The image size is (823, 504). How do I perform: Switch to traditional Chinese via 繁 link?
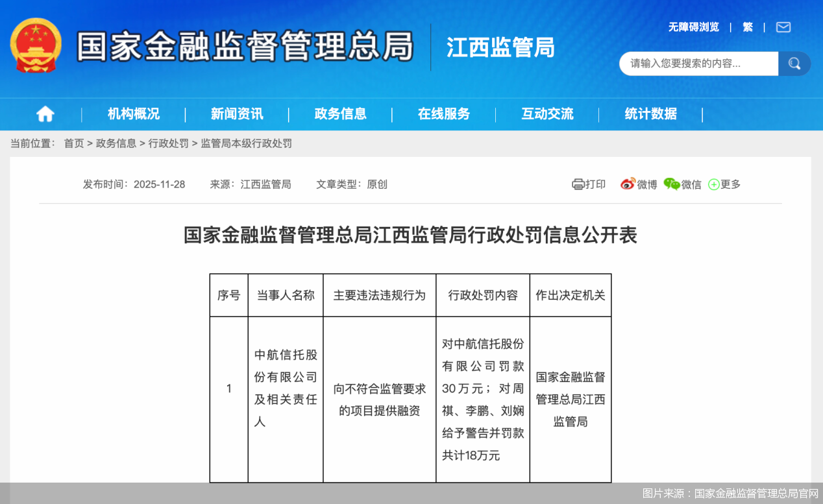747,27
